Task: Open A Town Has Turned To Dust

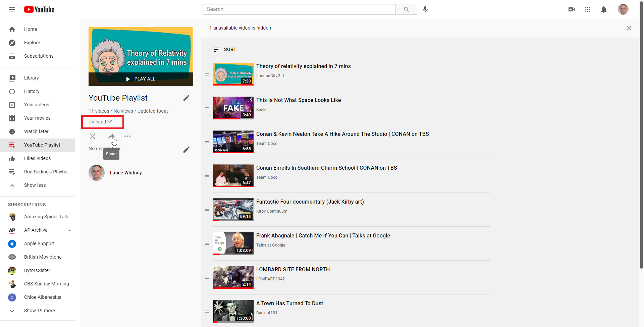Action: tap(289, 303)
